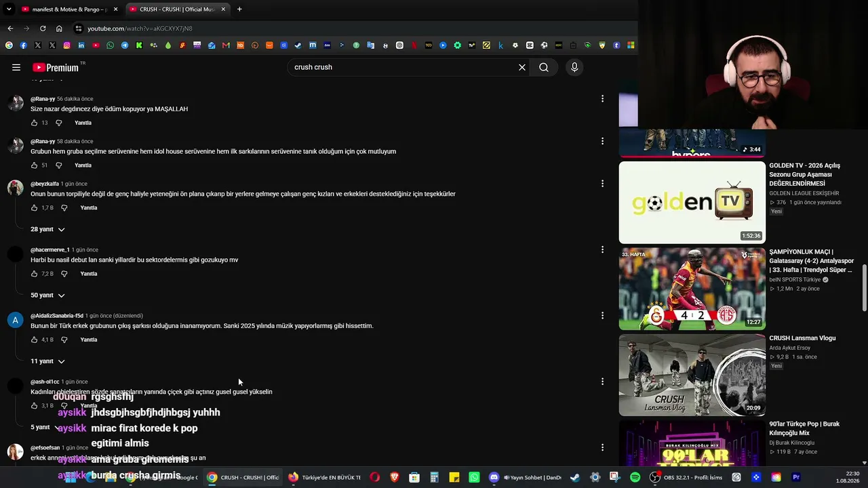The height and width of the screenshot is (488, 868).
Task: Open the LinkedIn bookmark icon
Action: click(x=81, y=45)
